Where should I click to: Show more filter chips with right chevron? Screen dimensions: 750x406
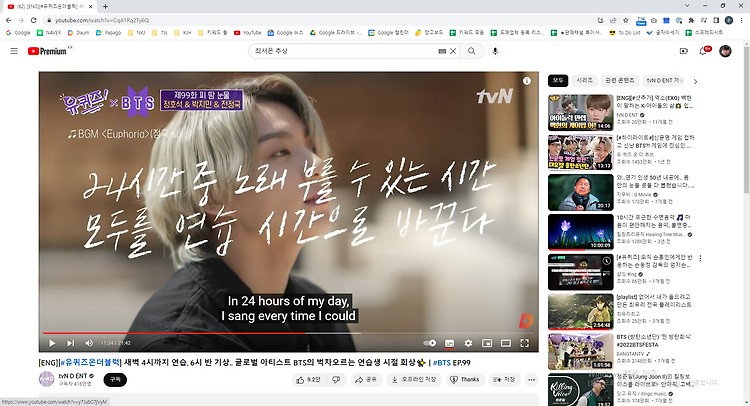(x=695, y=81)
